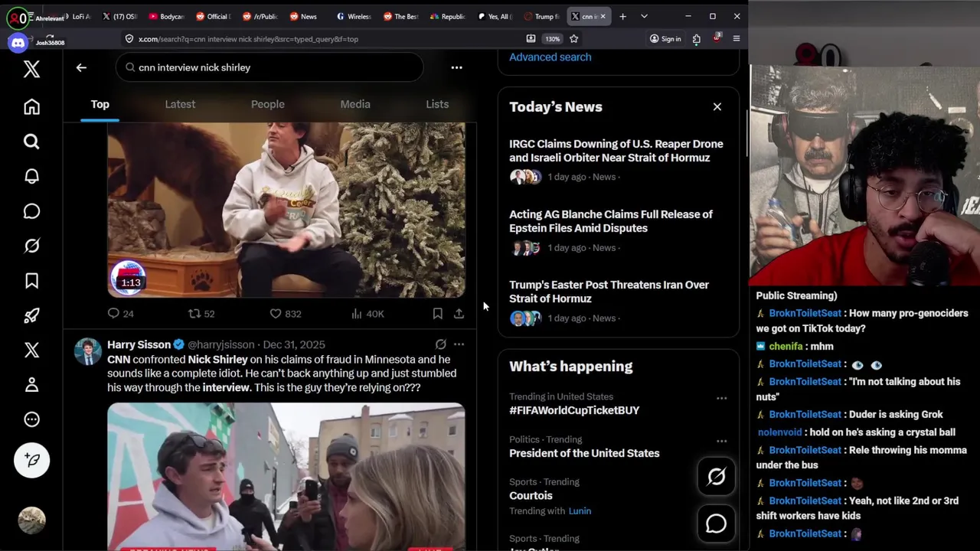This screenshot has width=980, height=551.
Task: Go back using the left arrow
Action: (81, 67)
